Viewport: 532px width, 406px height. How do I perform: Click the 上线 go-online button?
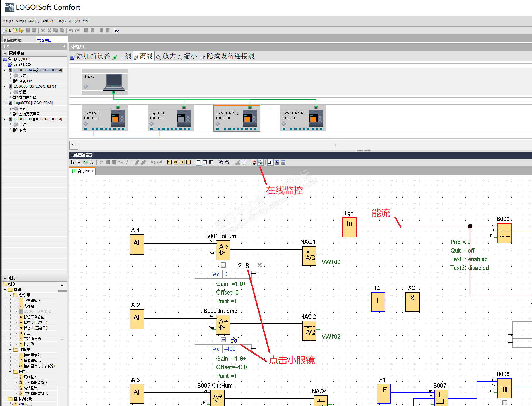click(122, 56)
